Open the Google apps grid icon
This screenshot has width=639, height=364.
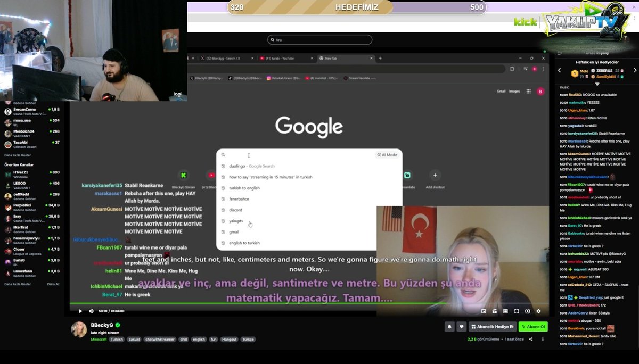pyautogui.click(x=528, y=91)
